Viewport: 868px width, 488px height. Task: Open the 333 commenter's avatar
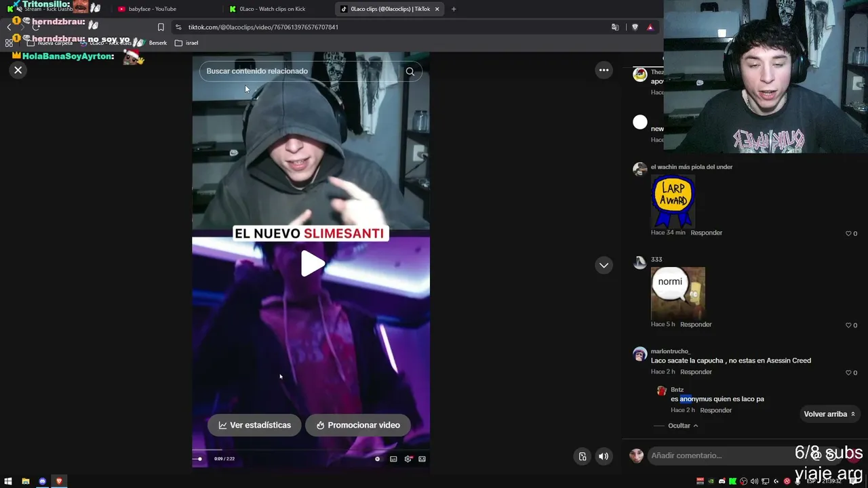pos(639,262)
